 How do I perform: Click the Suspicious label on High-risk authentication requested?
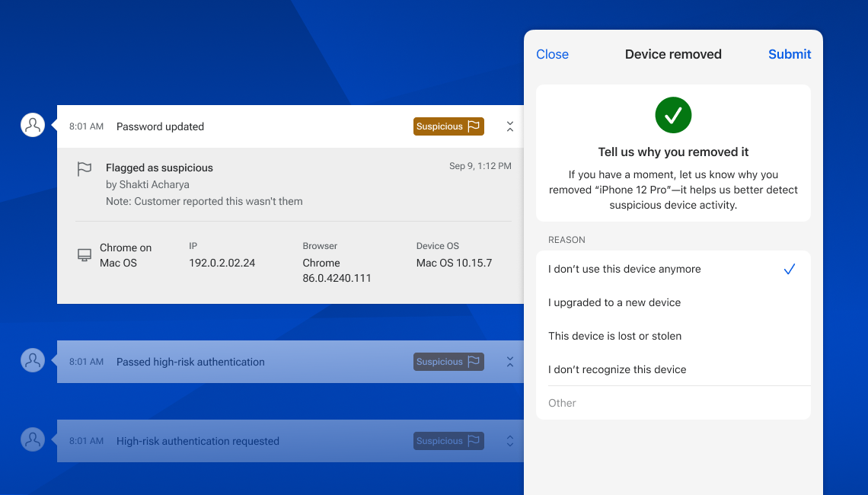(x=442, y=441)
